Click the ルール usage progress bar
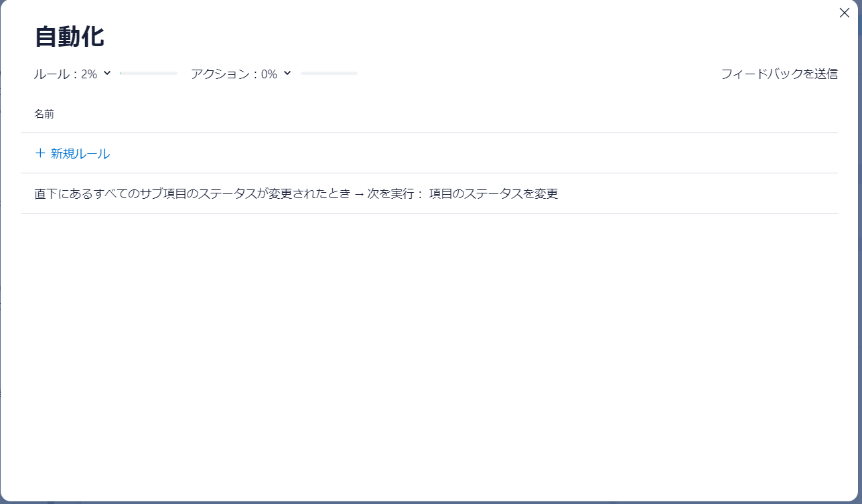Screen dimensions: 862x504 pos(149,73)
